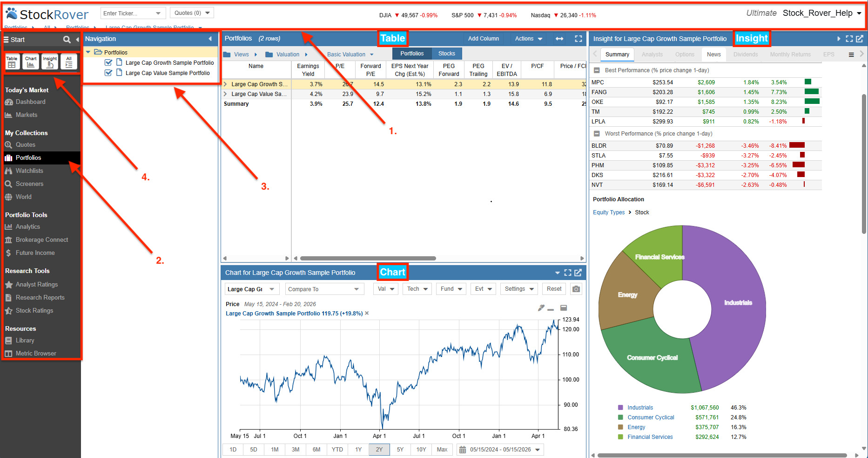The image size is (868, 458).
Task: Open the Actions dropdown
Action: point(529,39)
